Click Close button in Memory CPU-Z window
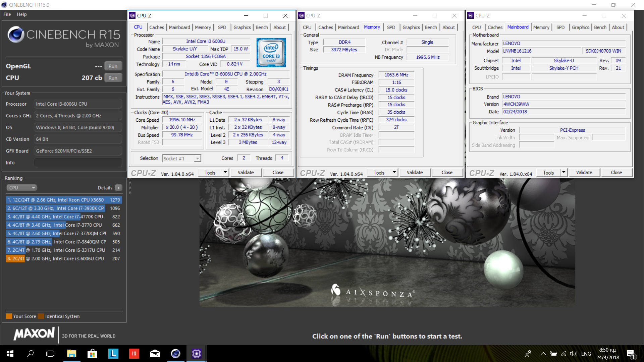The width and height of the screenshot is (644, 362). coord(447,173)
